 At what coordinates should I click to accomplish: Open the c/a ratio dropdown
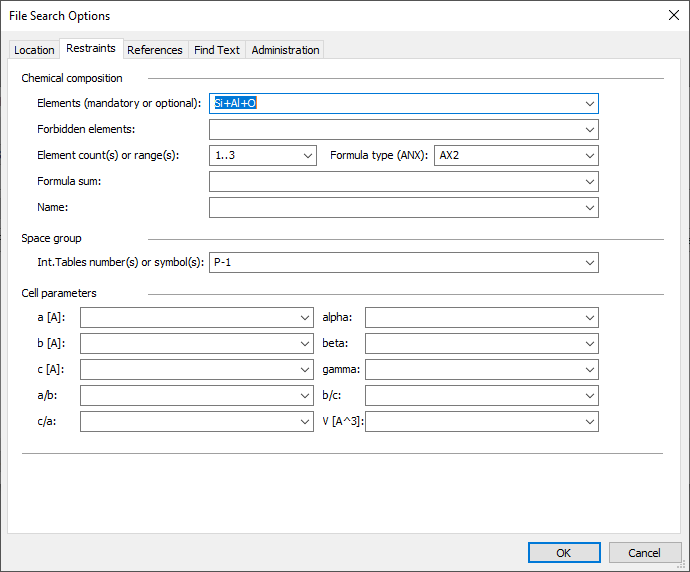click(305, 422)
